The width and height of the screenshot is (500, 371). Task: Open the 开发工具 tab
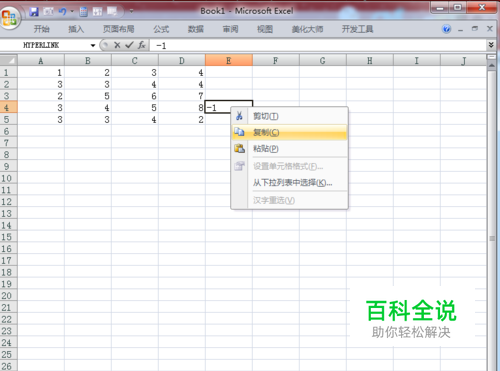click(357, 29)
